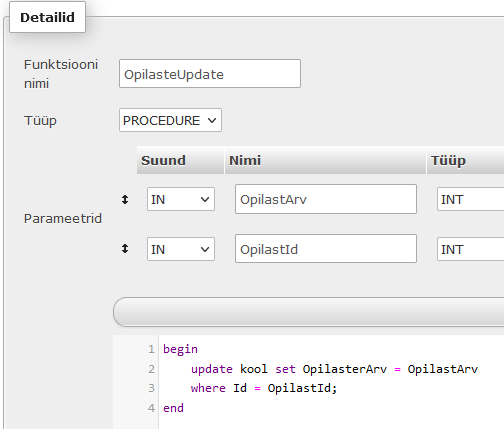
Task: Click the Funktsiooni nimi field with OpilasteUpdate
Action: tap(210, 74)
